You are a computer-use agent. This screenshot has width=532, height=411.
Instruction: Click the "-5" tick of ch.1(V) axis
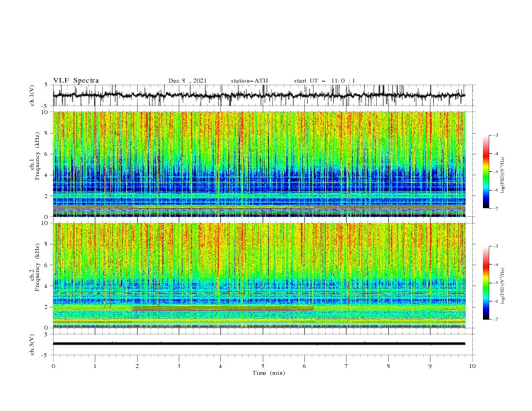point(46,106)
